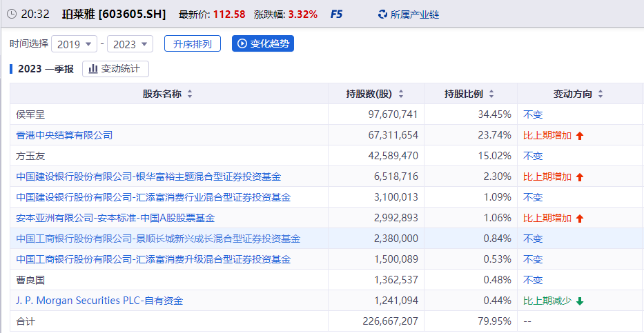This screenshot has height=333, width=644.
Task: Open J. P. Morgan Securities PLC link
Action: tap(99, 301)
